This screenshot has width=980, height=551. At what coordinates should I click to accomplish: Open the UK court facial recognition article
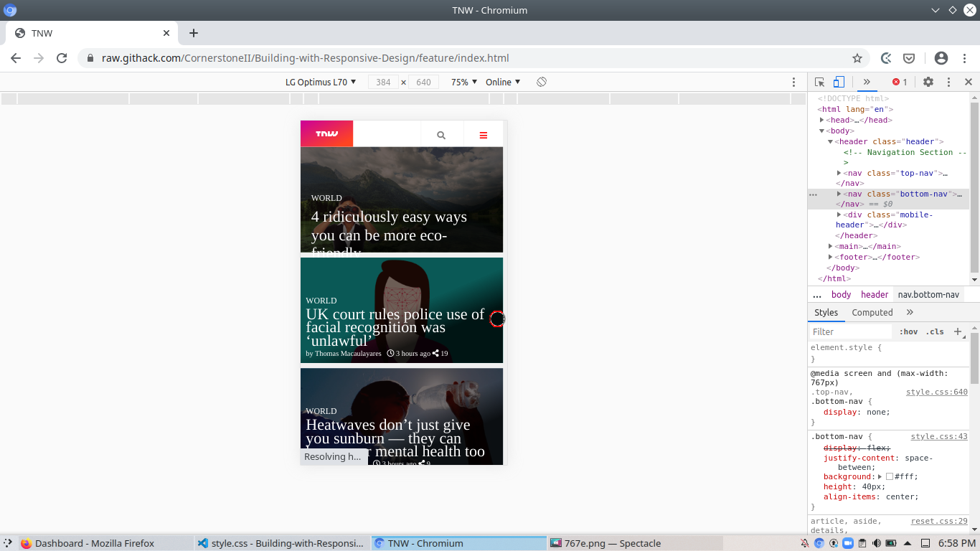click(x=395, y=327)
